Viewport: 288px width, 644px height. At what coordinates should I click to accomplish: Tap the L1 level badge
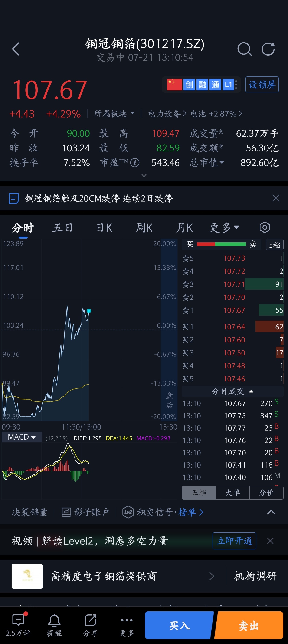[x=228, y=85]
